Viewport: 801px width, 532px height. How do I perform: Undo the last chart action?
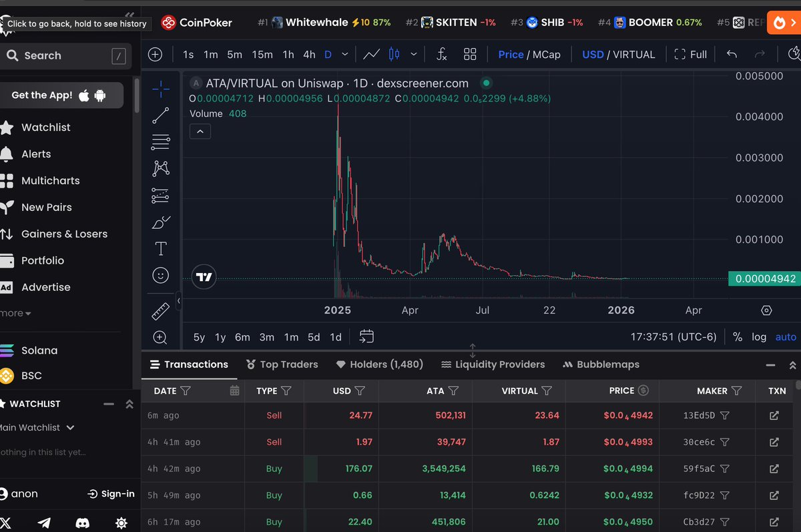point(732,54)
